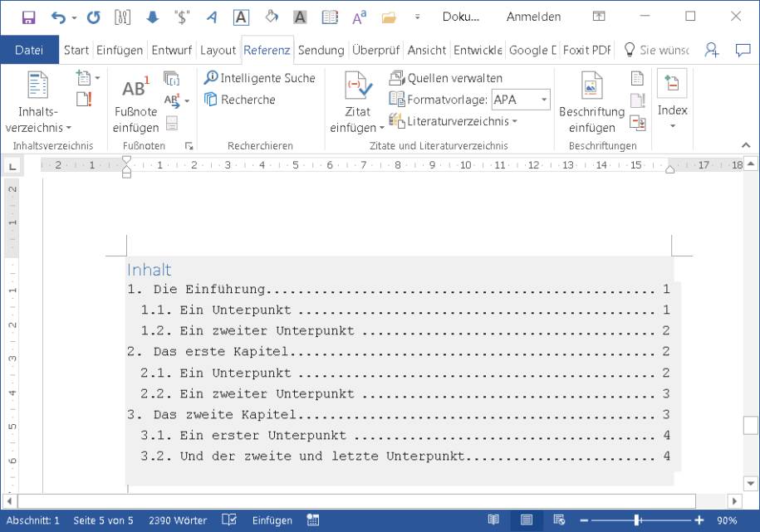Image resolution: width=760 pixels, height=532 pixels.
Task: Click the "$" quick access toolbar icon
Action: [182, 17]
